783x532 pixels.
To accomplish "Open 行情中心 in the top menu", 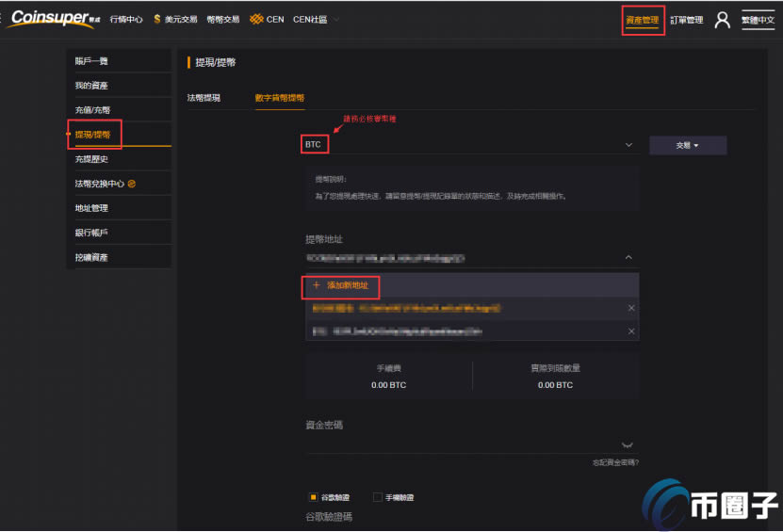I will (x=126, y=20).
